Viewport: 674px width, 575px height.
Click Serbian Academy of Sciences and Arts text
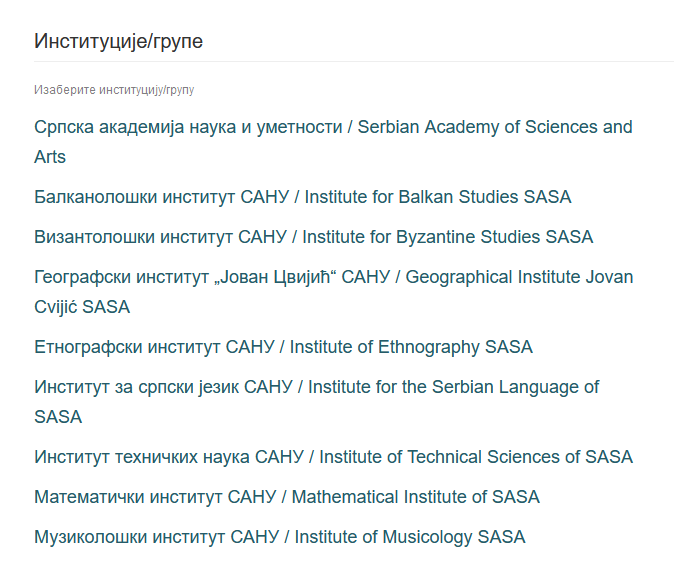[x=494, y=127]
